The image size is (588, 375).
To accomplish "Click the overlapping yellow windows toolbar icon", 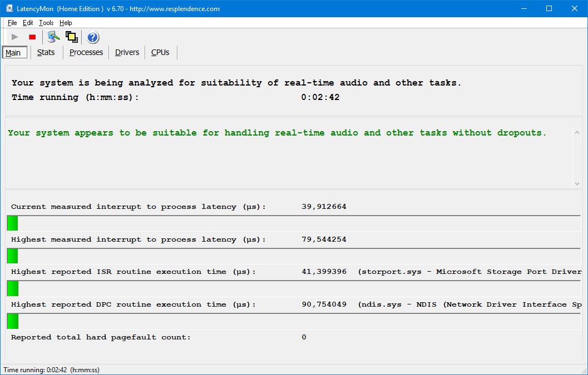I will click(72, 37).
